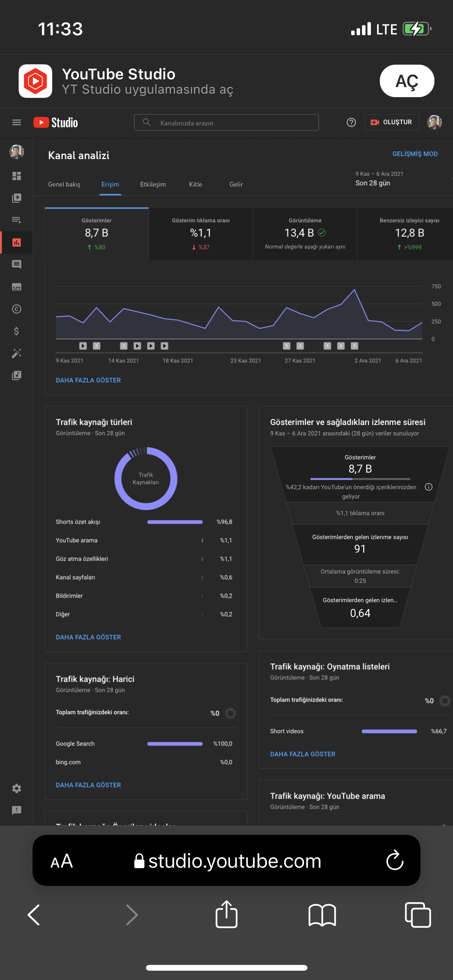This screenshot has height=980, width=453.
Task: Click DAHA FAZLA GÖSTER in Trafik kaynağı türleri
Action: point(88,637)
